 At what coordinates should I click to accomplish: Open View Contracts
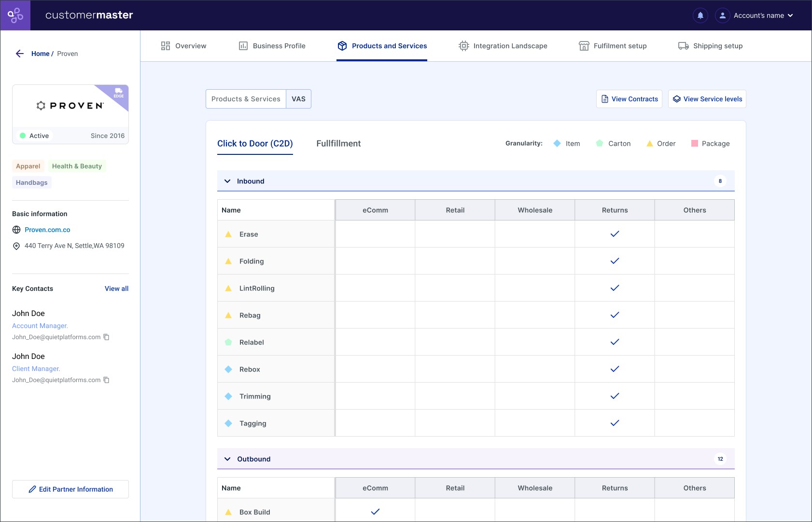(x=629, y=99)
